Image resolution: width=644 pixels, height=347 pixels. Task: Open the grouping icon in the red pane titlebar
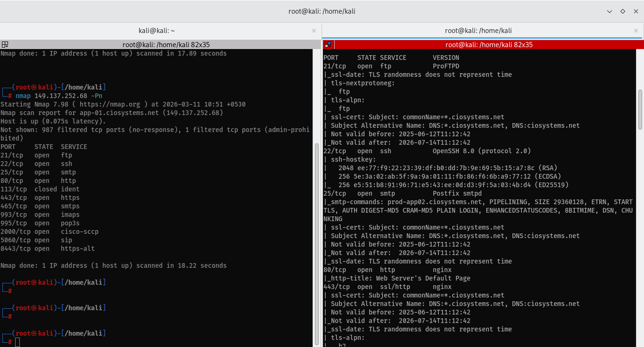328,44
